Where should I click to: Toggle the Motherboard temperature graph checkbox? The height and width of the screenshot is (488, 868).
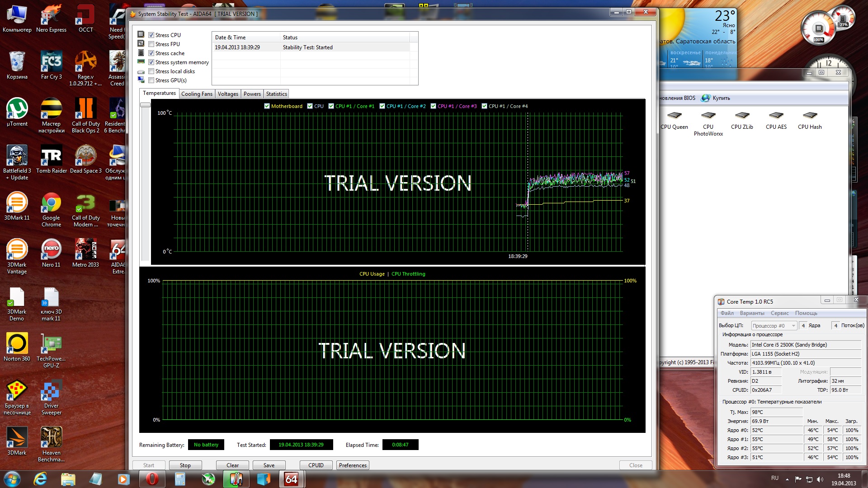pos(267,106)
